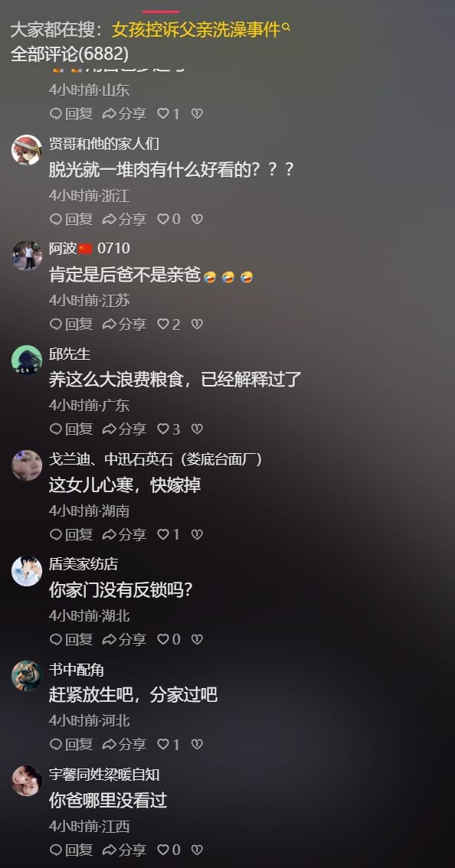This screenshot has width=455, height=868.
Task: Share 盾美家纺店's comment
Action: pos(124,639)
